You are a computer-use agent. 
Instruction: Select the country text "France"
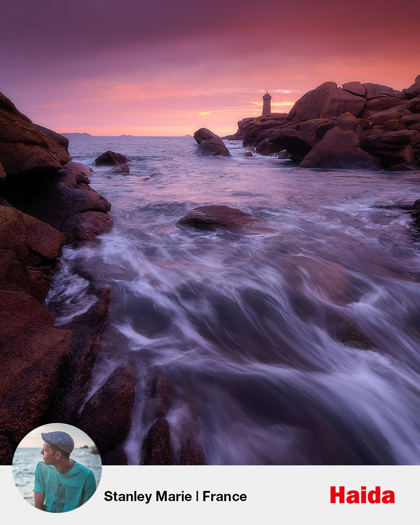tap(225, 496)
